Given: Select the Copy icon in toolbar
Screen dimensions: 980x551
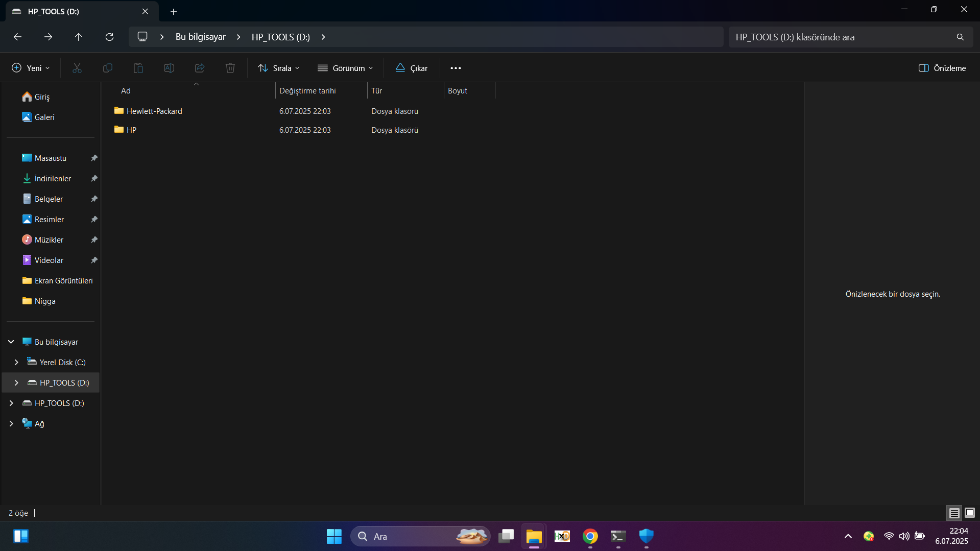Looking at the screenshot, I should point(107,67).
